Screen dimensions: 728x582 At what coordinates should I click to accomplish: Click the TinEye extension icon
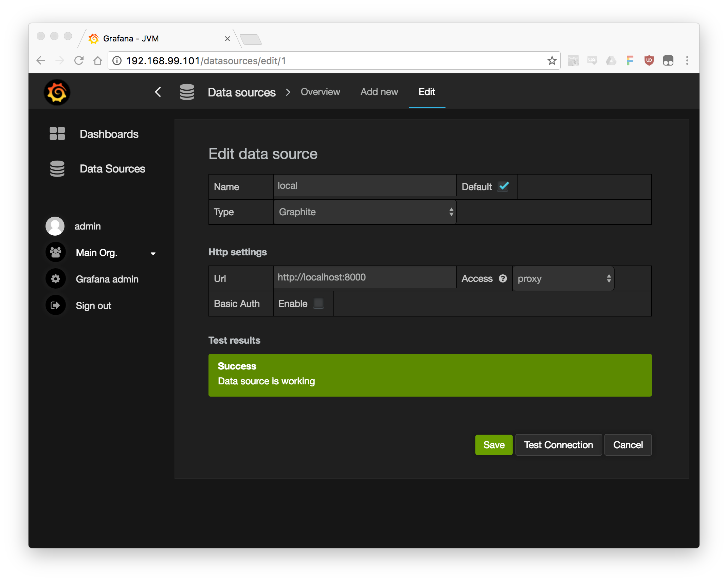[573, 60]
